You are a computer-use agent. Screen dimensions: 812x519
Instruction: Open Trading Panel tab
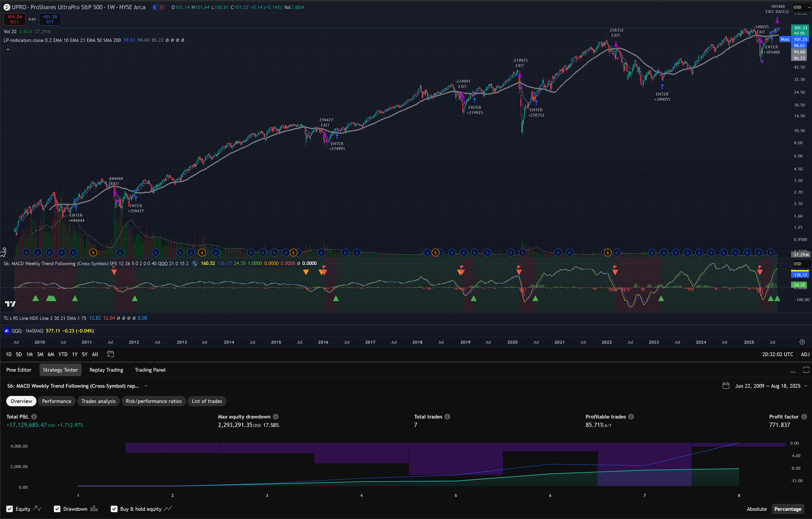[x=150, y=370]
